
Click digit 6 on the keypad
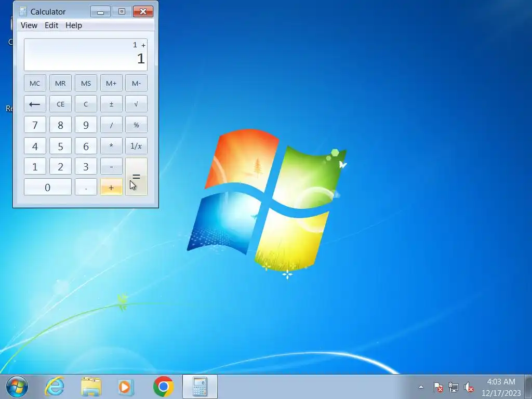click(86, 145)
